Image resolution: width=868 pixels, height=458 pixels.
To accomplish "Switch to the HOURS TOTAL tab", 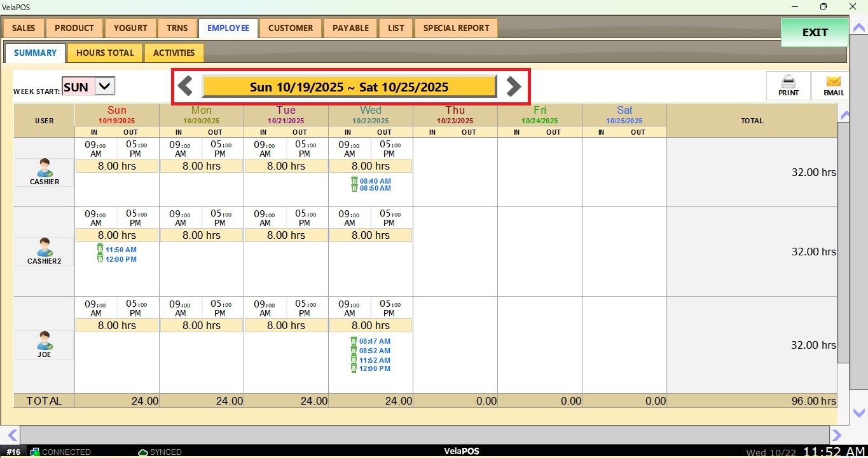I will pyautogui.click(x=105, y=53).
